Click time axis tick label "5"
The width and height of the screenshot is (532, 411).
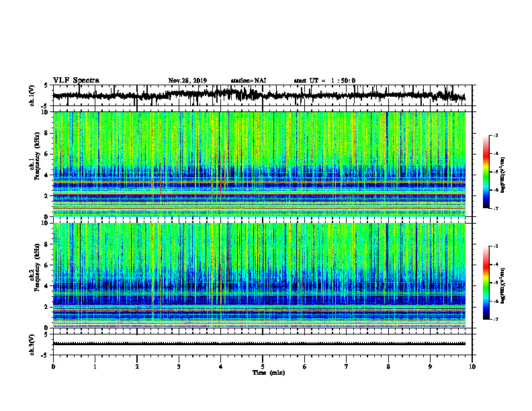pyautogui.click(x=263, y=367)
